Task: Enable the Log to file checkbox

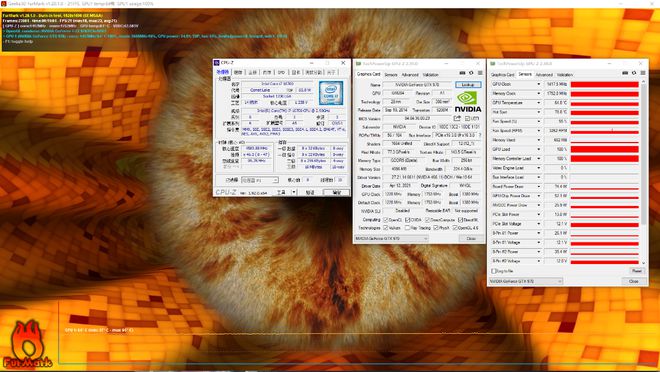Action: (x=494, y=271)
